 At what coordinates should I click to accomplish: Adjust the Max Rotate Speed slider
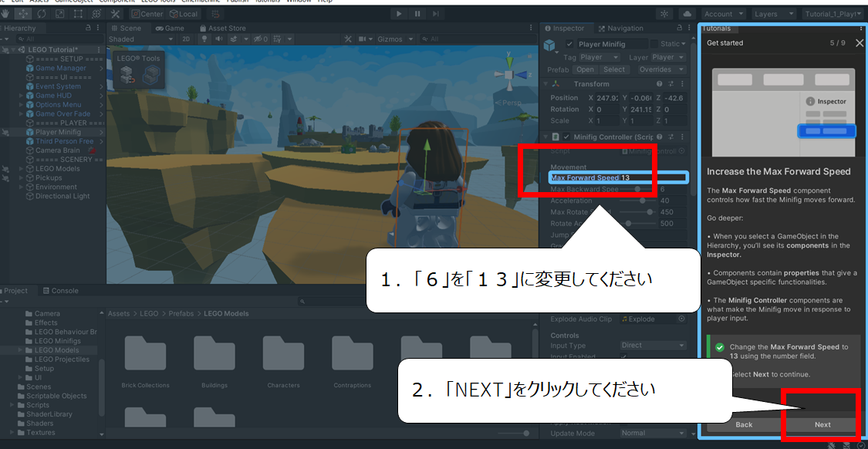(637, 212)
